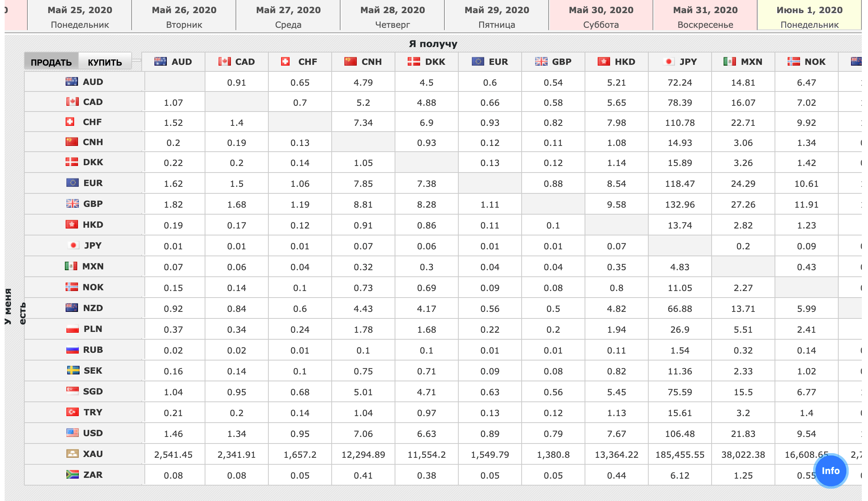Viewport: 868px width, 501px height.
Task: Select the Май 25, 2020 date tab
Action: click(x=80, y=16)
